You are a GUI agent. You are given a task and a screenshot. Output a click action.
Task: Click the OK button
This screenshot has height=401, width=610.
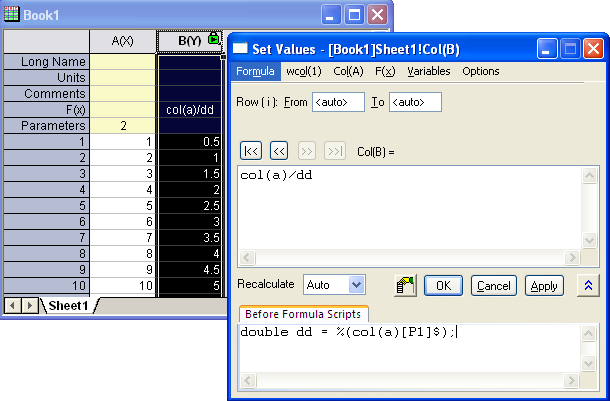click(x=443, y=286)
